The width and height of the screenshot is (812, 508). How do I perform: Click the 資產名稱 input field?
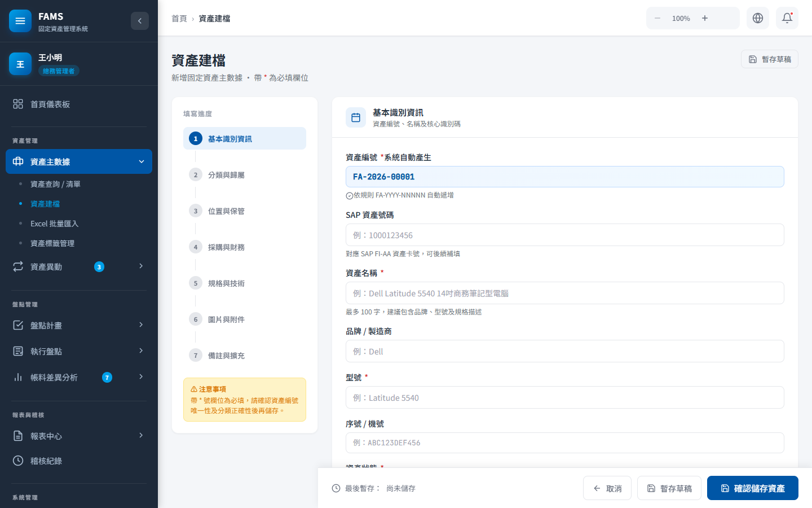(564, 294)
